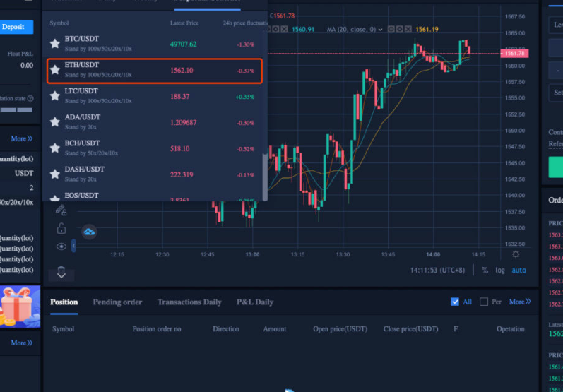
Task: Toggle the log scale option
Action: tap(500, 271)
